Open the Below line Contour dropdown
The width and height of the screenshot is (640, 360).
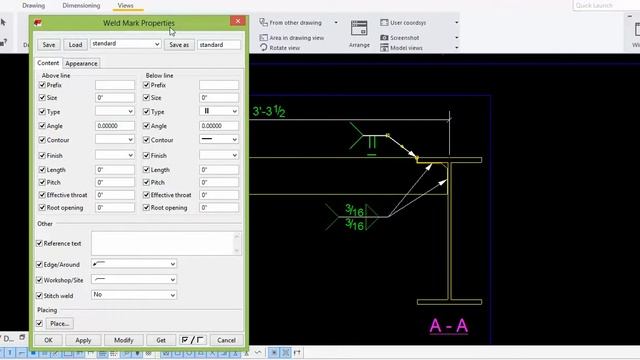click(219, 140)
